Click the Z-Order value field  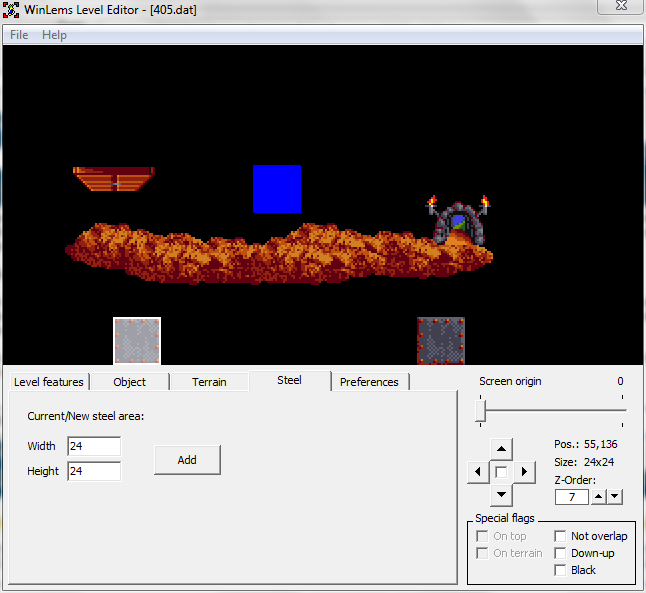pos(572,497)
